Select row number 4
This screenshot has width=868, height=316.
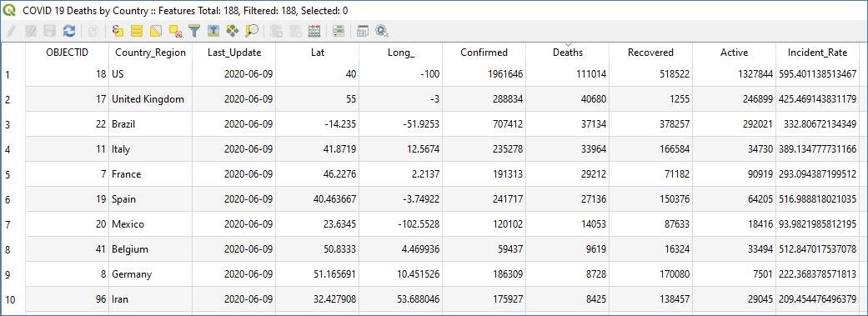[x=13, y=149]
